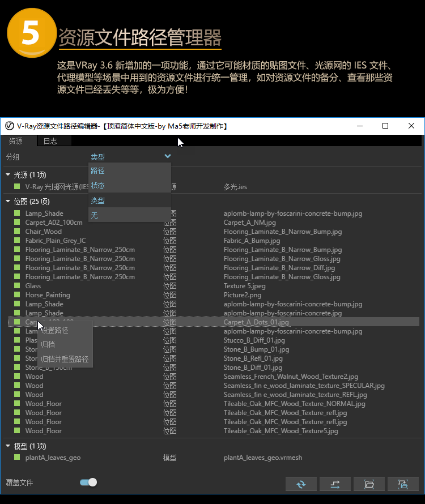Click file name Fabric_A_Bump.jpg
Screen dimensions: 425x504
coord(252,241)
